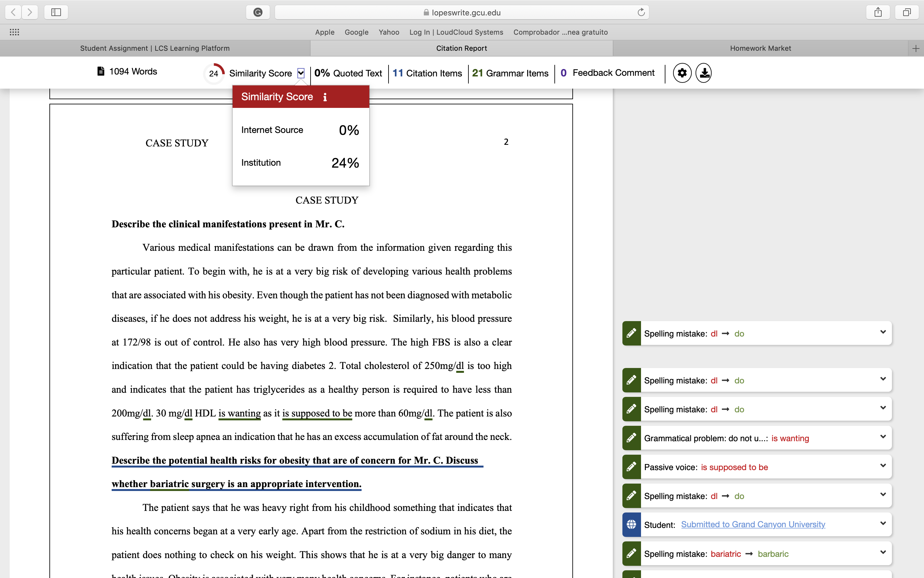Open the Grammarly extension icon
Image resolution: width=924 pixels, height=578 pixels.
coord(258,12)
